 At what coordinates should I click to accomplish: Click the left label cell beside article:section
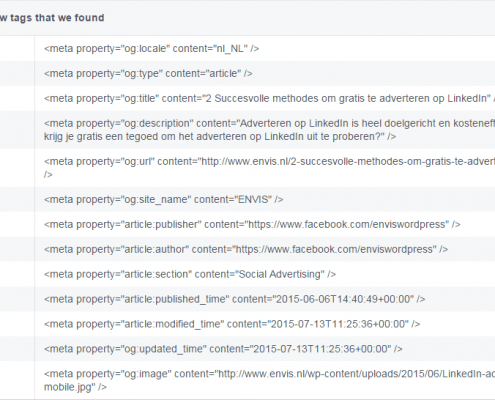[17, 274]
